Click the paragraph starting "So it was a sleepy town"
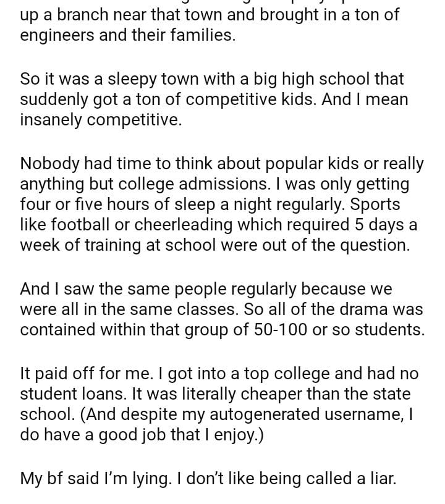The width and height of the screenshot is (445, 504). pos(213,99)
